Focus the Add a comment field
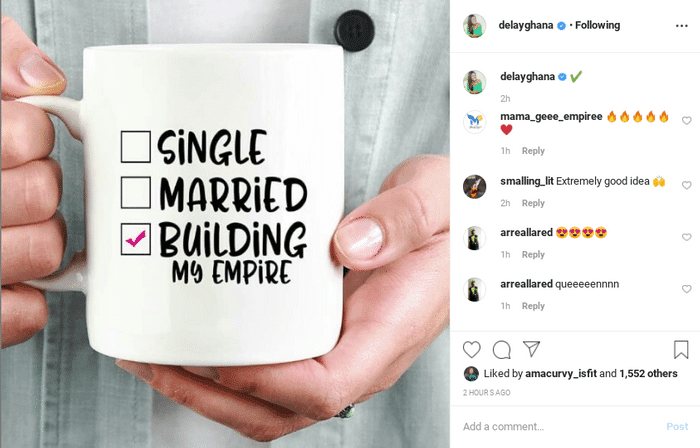Screen dimensions: 700x448 [x=560, y=427]
